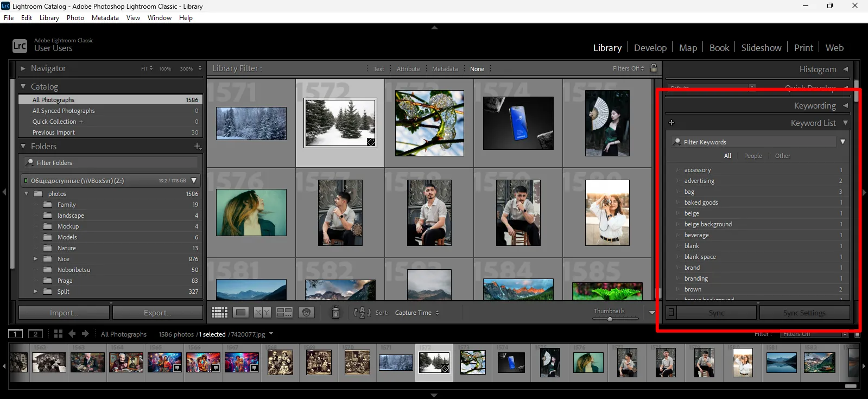Image resolution: width=868 pixels, height=399 pixels.
Task: Click the Export button
Action: tap(157, 313)
